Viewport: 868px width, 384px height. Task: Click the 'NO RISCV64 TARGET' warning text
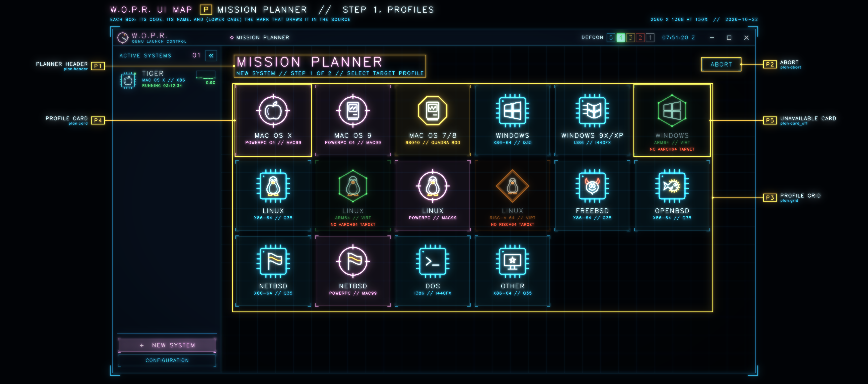coord(512,224)
